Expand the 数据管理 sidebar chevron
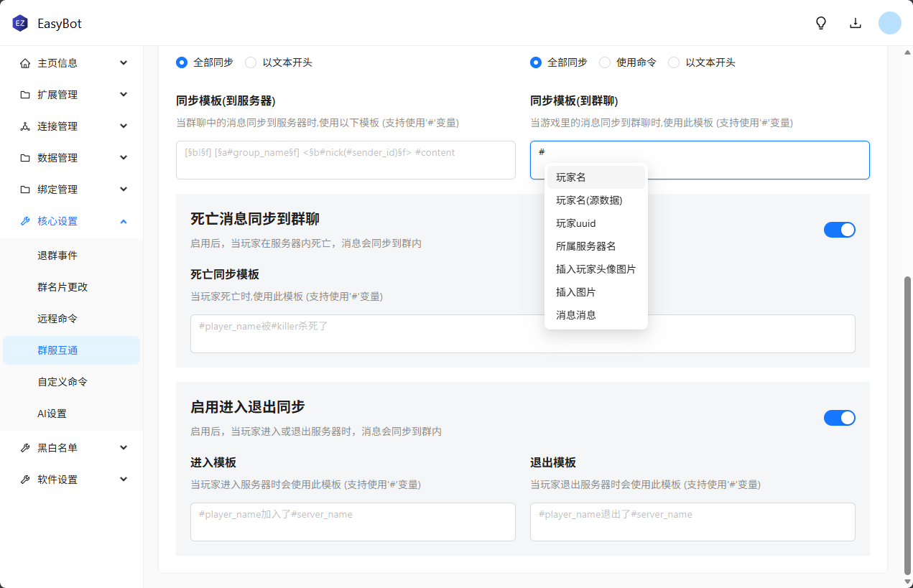Image resolution: width=913 pixels, height=588 pixels. click(124, 158)
